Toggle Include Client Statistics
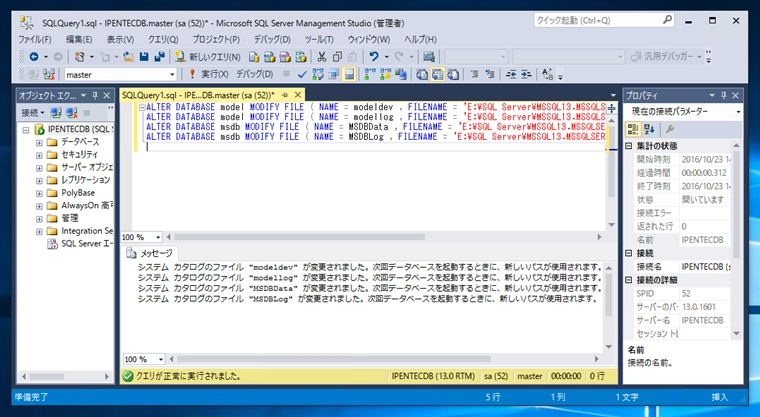Screen dimensions: 760x417 click(x=400, y=74)
